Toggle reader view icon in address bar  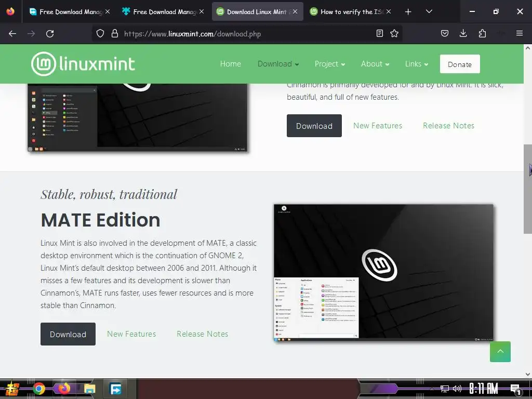click(x=380, y=33)
